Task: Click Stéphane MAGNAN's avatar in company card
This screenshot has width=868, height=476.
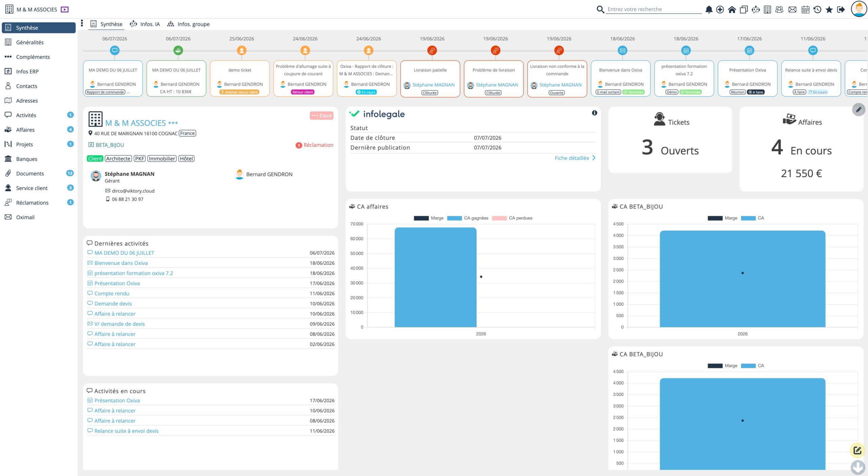Action: tap(96, 176)
